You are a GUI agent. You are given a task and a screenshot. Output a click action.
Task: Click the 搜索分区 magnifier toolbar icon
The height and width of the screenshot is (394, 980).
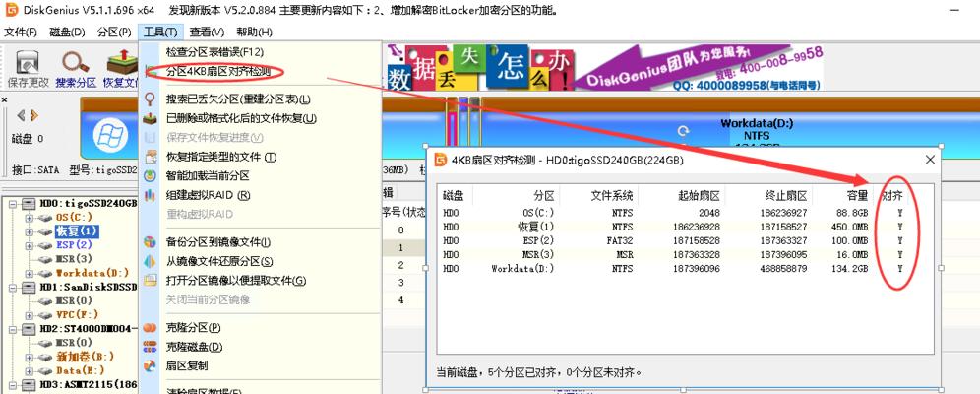coord(76,62)
